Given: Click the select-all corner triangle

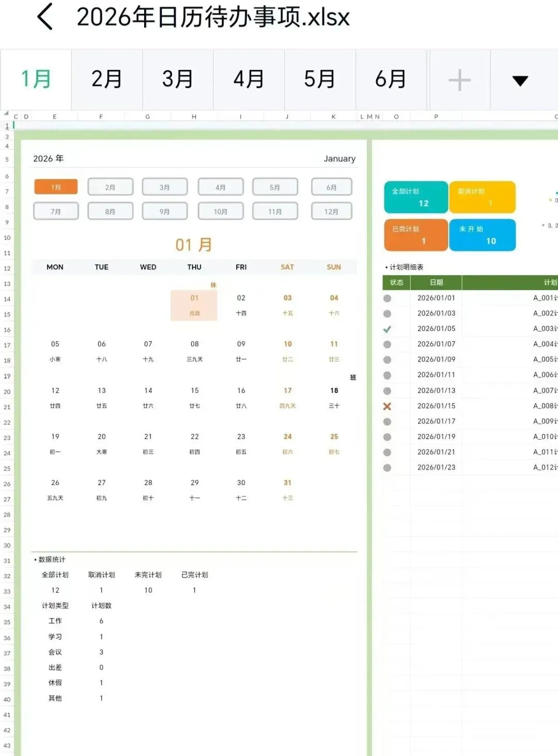Looking at the screenshot, I should click(x=6, y=114).
